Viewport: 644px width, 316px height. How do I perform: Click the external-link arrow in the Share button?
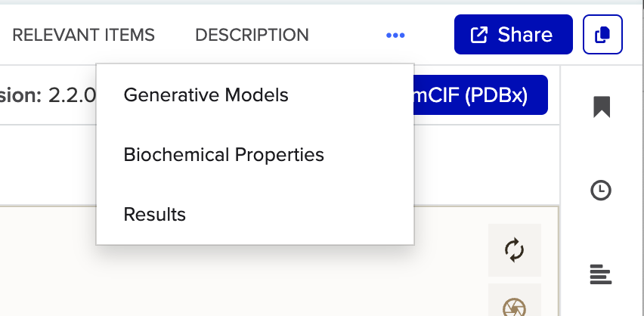(x=479, y=35)
